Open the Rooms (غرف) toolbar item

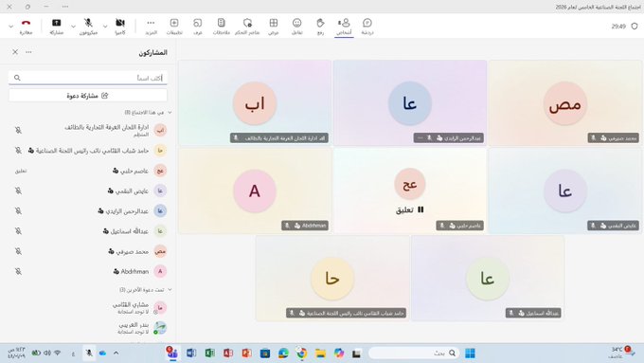pos(198,27)
